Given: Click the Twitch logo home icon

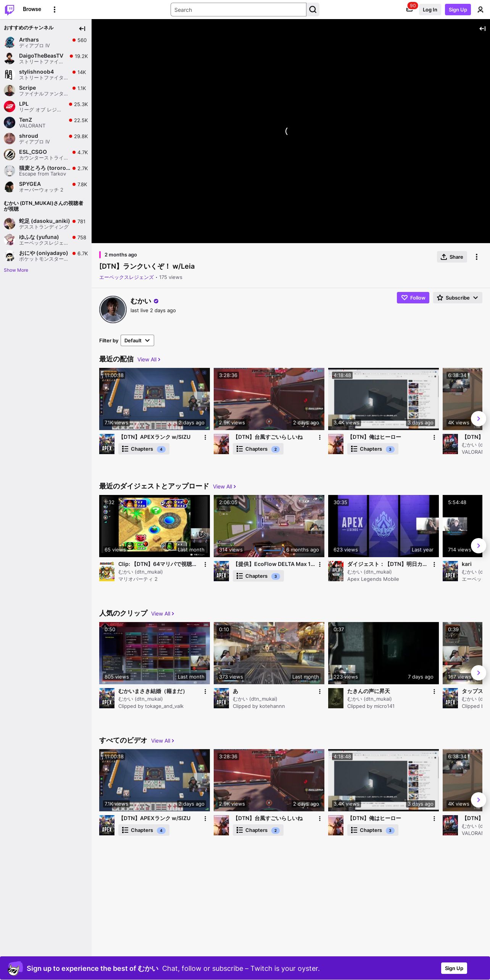Looking at the screenshot, I should tap(10, 10).
